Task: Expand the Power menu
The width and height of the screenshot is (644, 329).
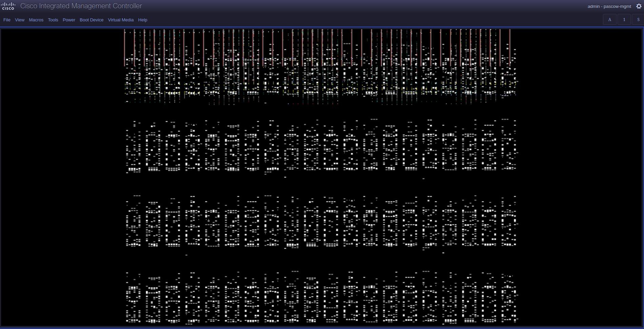Action: pos(69,20)
